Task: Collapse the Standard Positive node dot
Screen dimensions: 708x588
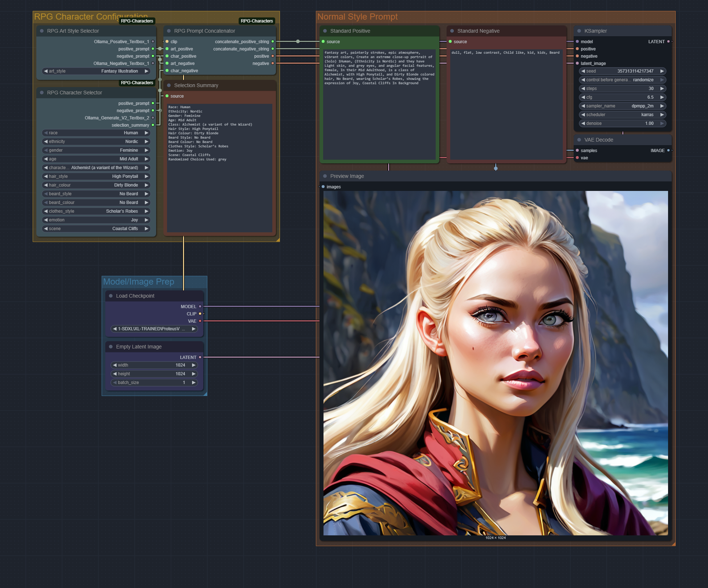Action: [x=325, y=31]
